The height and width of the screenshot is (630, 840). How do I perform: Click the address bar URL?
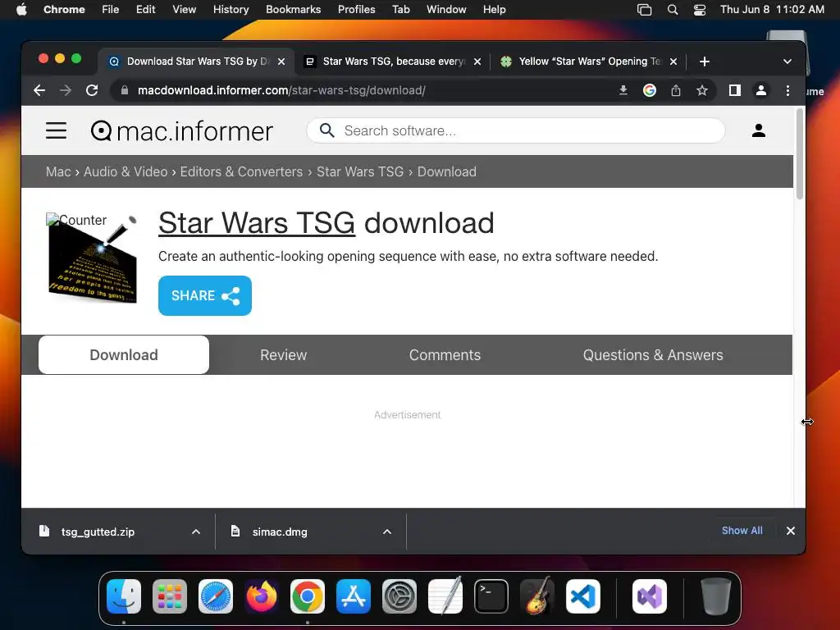[x=282, y=90]
